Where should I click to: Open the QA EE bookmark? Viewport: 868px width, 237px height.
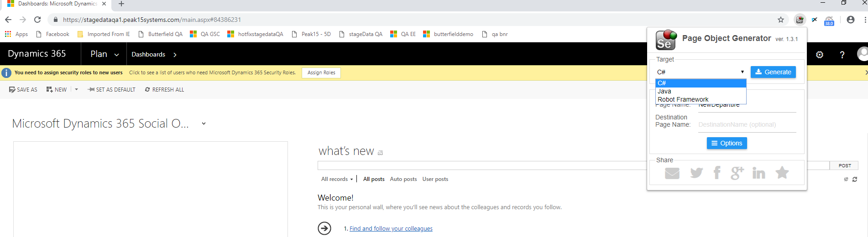point(403,34)
